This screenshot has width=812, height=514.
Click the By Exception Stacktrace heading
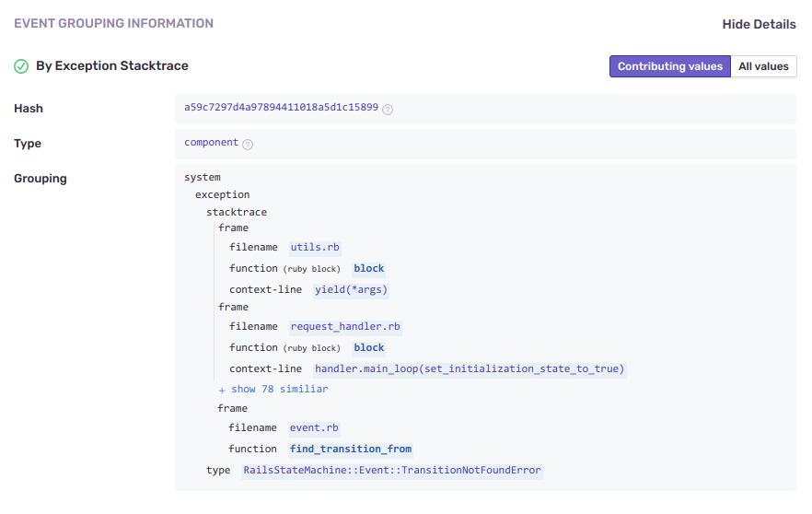point(111,66)
